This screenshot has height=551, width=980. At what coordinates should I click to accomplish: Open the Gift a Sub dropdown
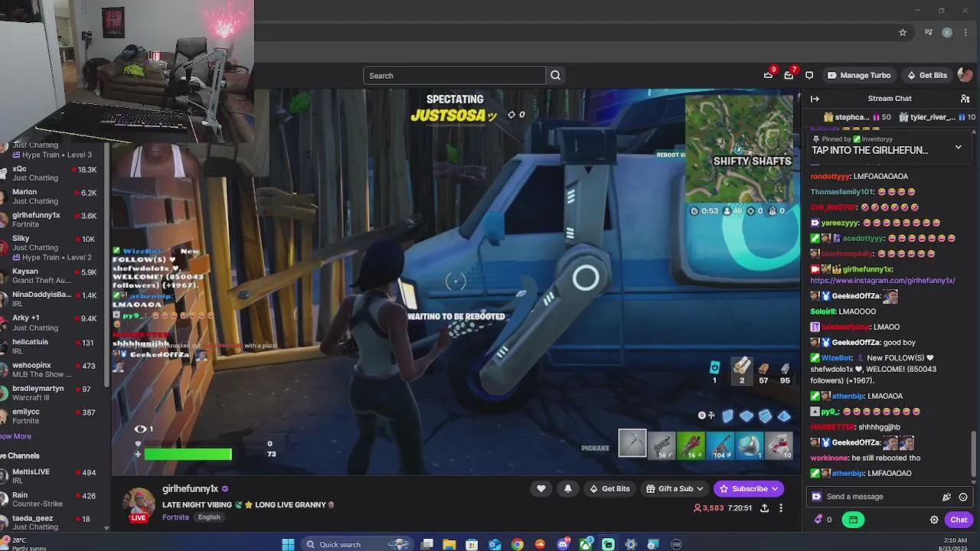(x=675, y=488)
